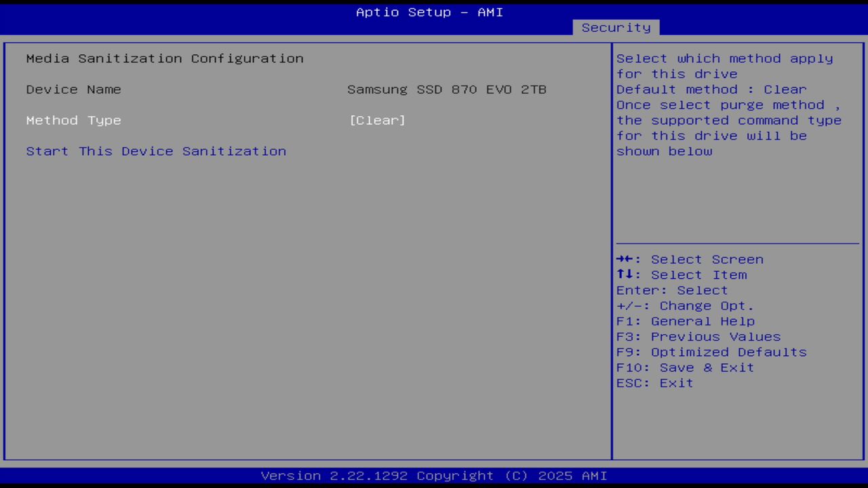Click the ESC: Exit hint

coord(655,383)
